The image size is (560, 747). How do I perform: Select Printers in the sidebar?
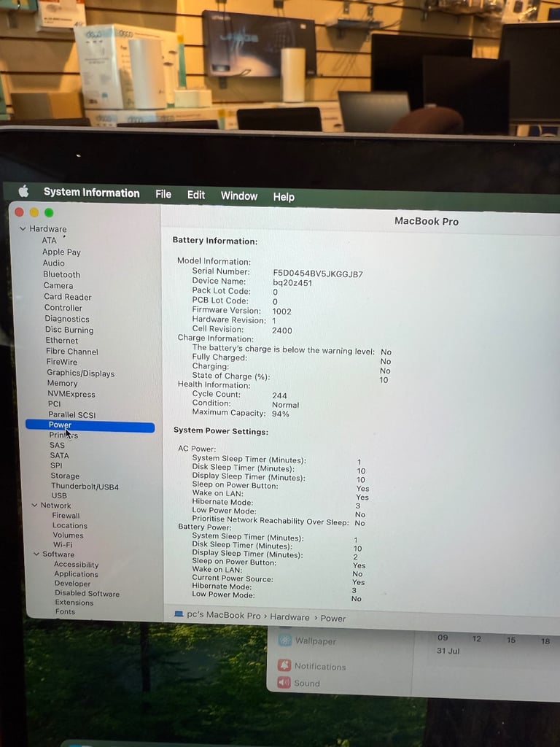point(63,435)
